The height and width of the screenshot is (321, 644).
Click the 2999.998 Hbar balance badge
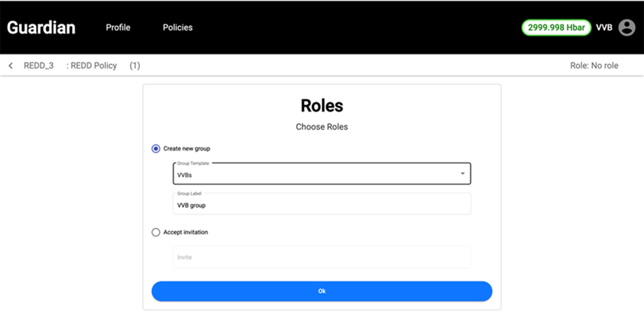[x=556, y=27]
